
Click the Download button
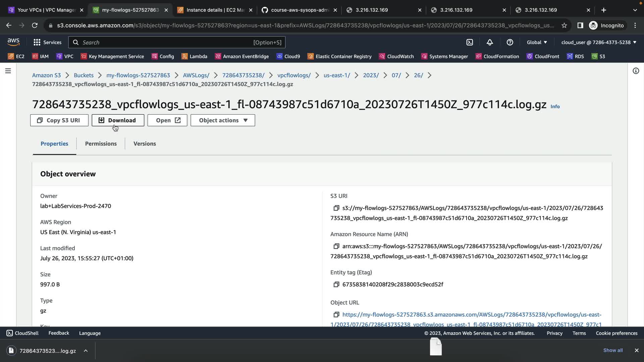[118, 120]
